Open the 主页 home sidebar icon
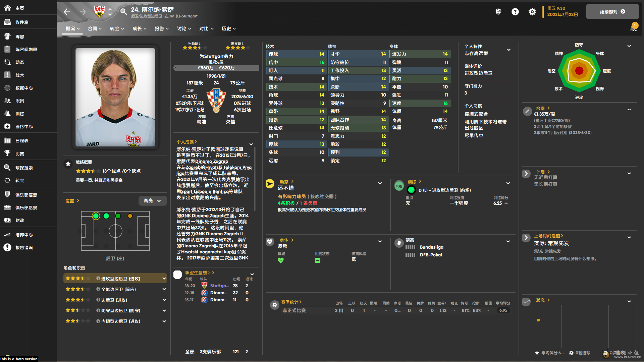644x362 pixels. tap(7, 8)
